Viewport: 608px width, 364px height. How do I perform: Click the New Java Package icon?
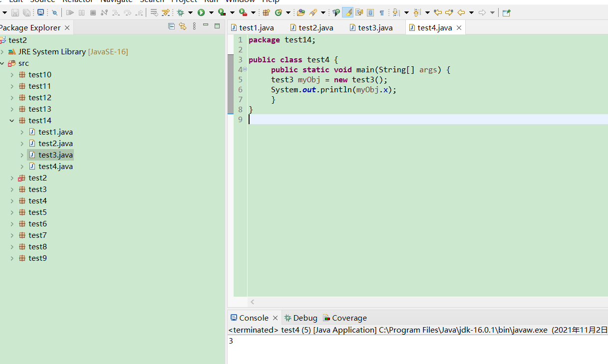tap(266, 12)
